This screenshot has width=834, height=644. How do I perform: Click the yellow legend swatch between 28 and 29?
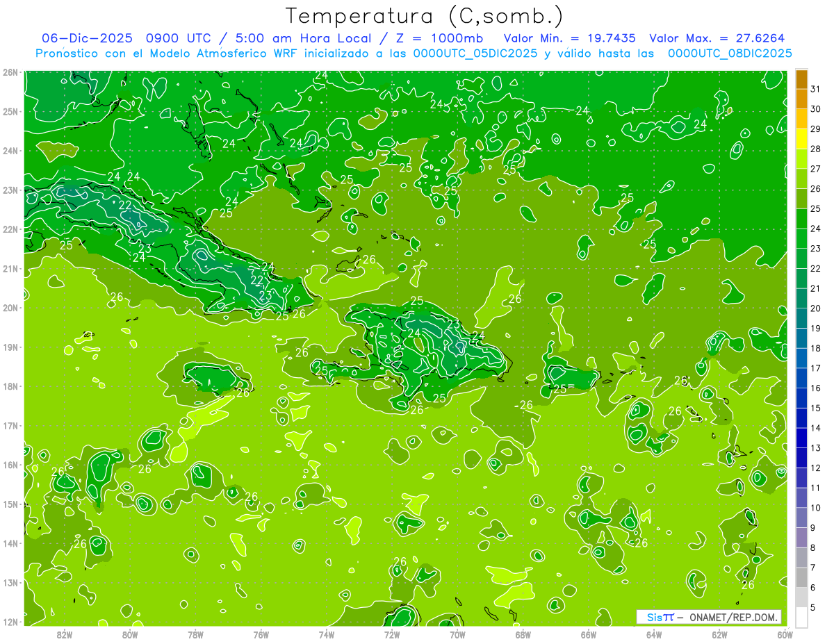pos(801,139)
